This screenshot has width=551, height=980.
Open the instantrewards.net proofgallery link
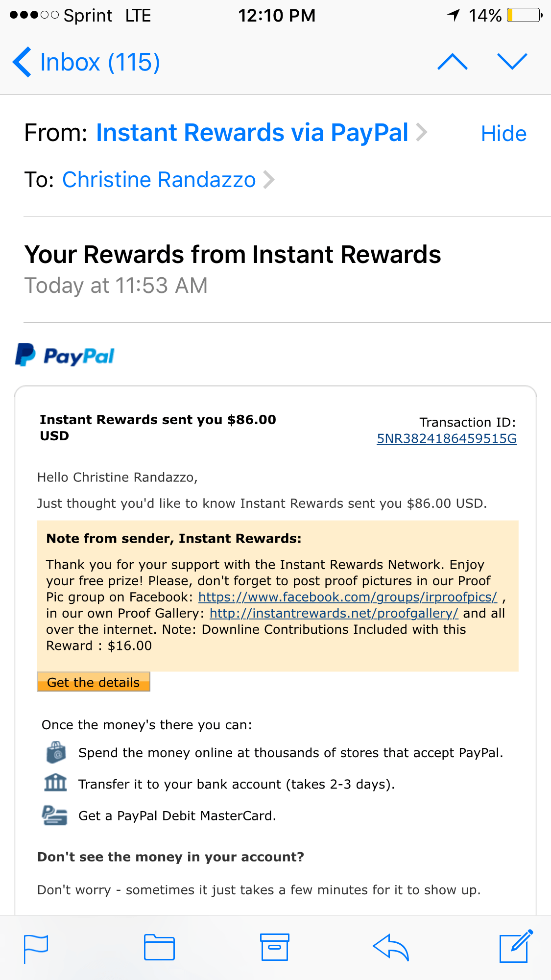coord(334,613)
